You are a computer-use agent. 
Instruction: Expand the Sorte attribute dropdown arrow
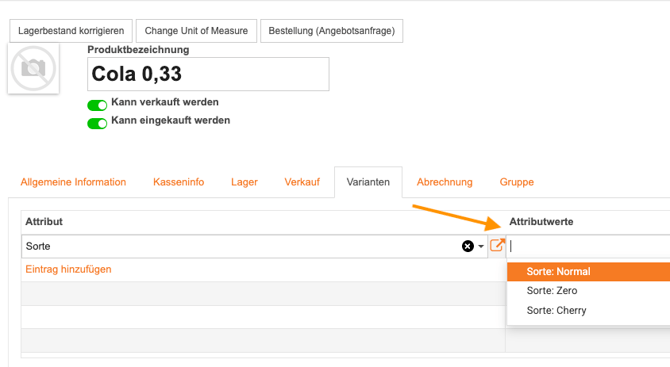tap(481, 247)
